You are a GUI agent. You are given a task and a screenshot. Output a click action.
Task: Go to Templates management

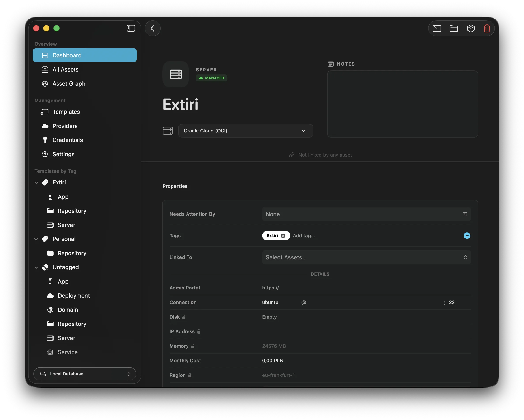(x=85, y=112)
